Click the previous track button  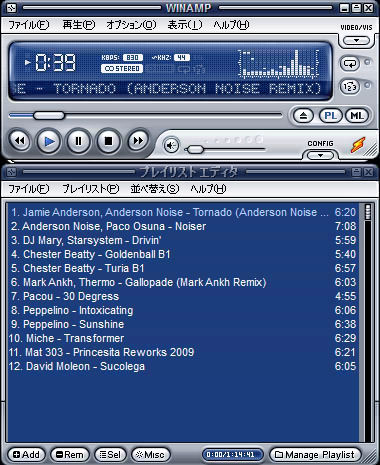19,141
